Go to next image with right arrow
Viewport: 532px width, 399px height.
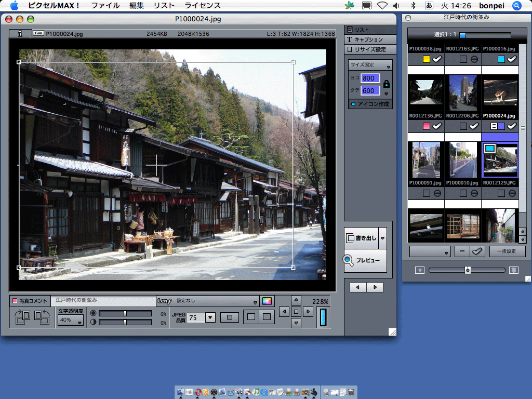[375, 287]
